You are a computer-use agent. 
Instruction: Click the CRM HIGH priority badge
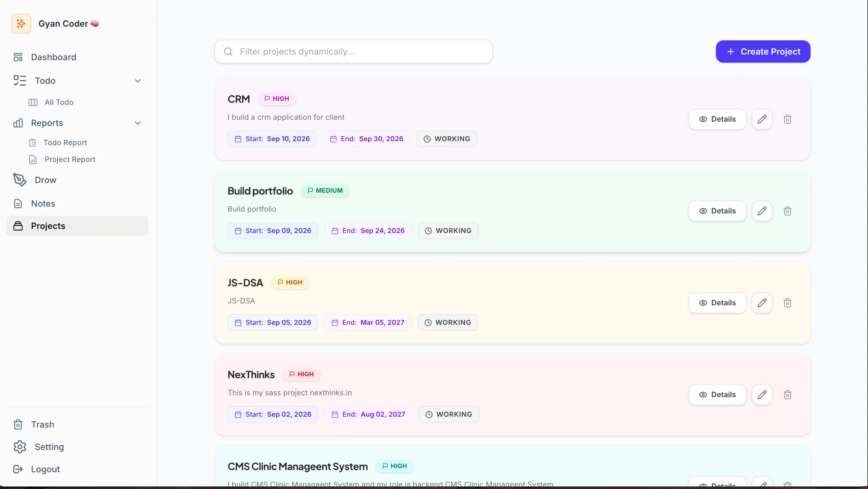pyautogui.click(x=277, y=99)
